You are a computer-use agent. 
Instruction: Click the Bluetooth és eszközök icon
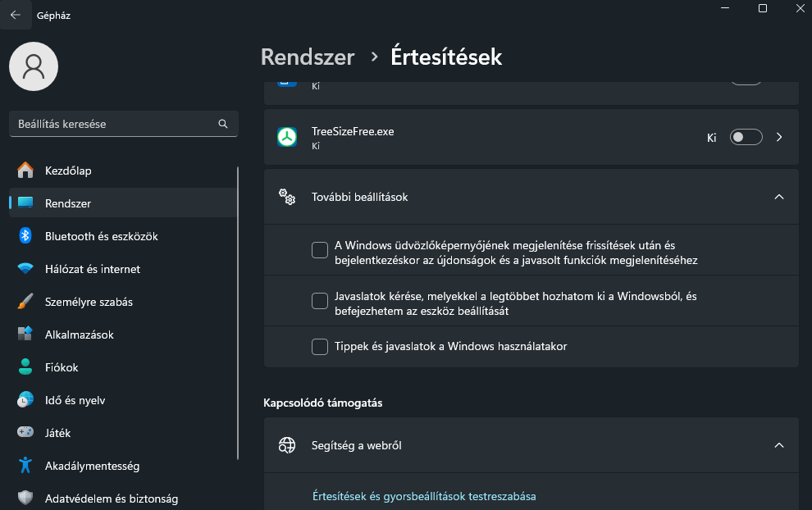[25, 236]
